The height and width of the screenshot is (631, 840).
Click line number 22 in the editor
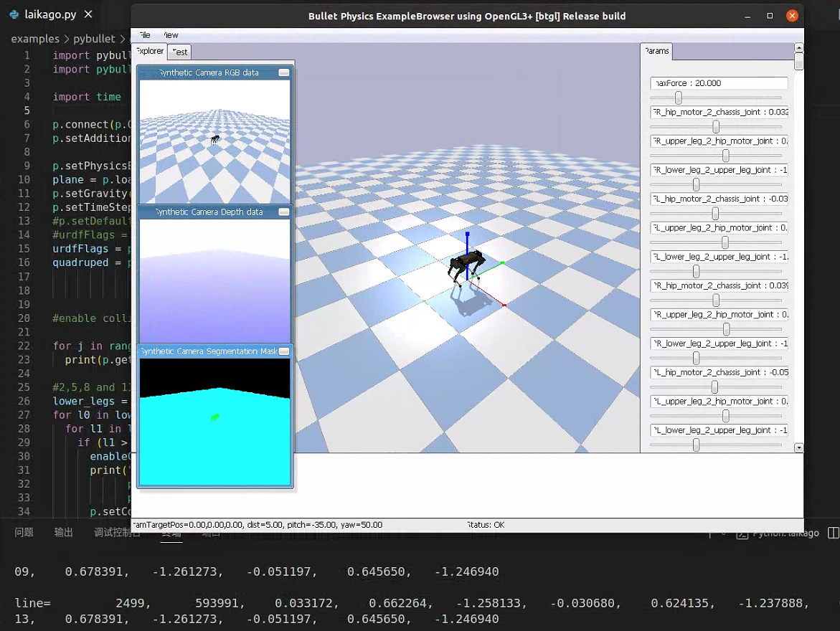click(24, 346)
